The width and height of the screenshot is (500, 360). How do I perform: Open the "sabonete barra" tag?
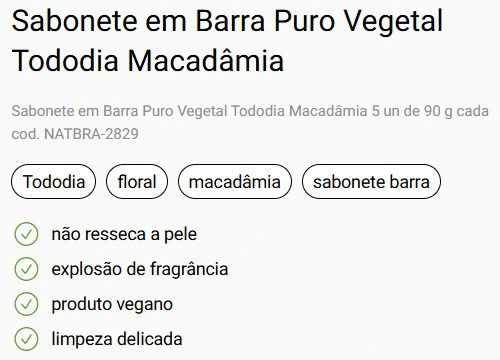(x=371, y=182)
